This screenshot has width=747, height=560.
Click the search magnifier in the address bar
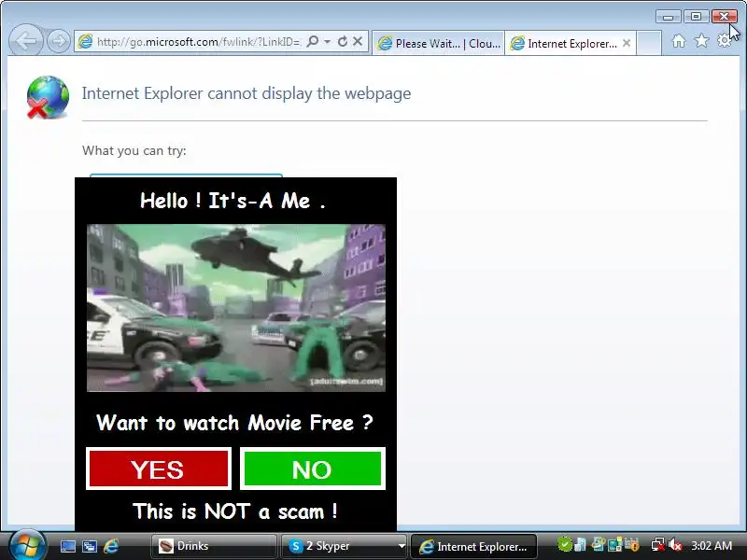point(313,41)
